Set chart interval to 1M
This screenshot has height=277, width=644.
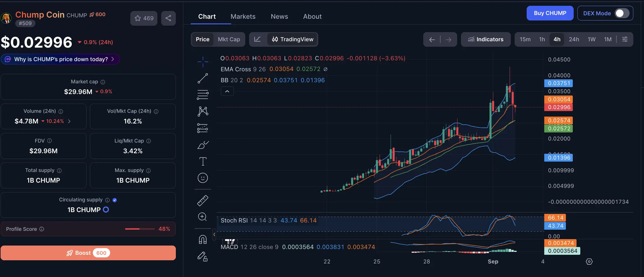[x=608, y=39]
